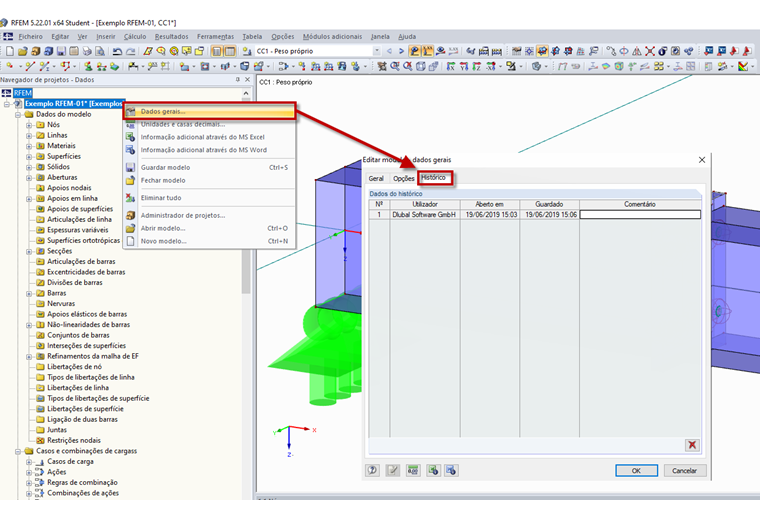Select Dlubal Software GmbH table cell

425,214
